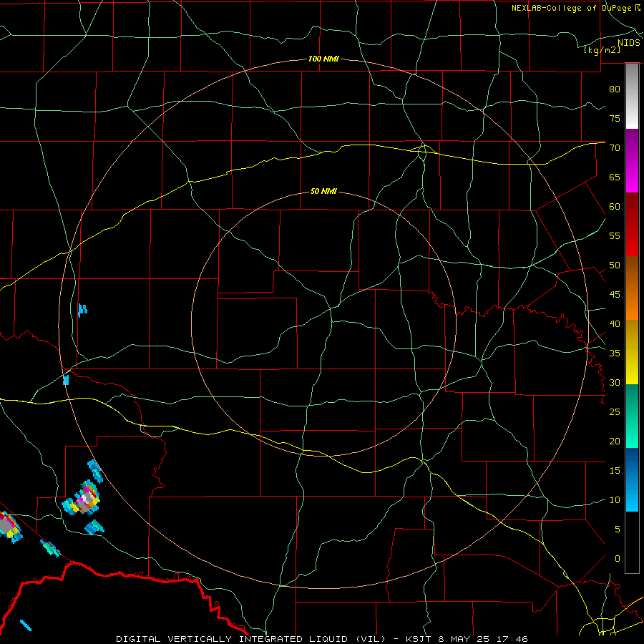Select the 5 value on the VIL scale
The height and width of the screenshot is (644, 644).
pyautogui.click(x=618, y=530)
